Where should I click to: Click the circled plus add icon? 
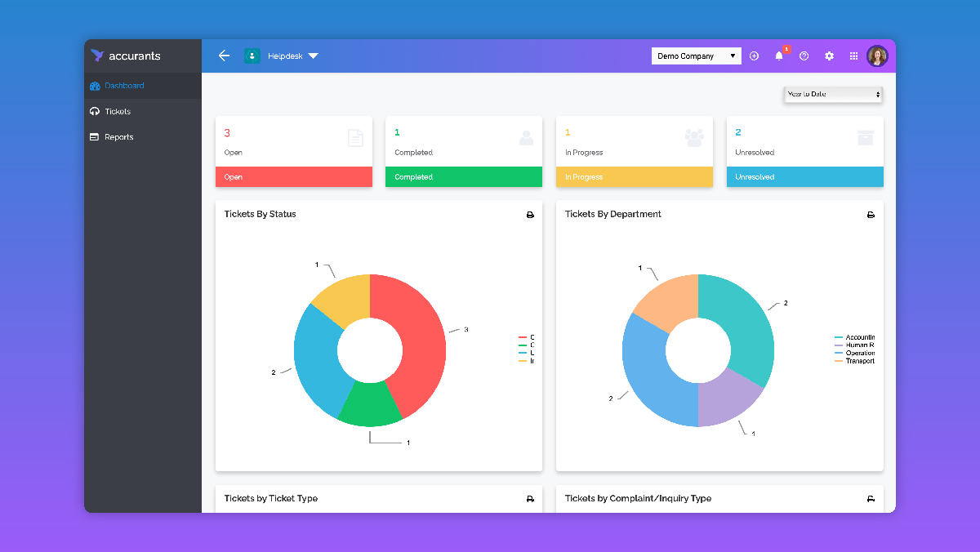tap(754, 56)
